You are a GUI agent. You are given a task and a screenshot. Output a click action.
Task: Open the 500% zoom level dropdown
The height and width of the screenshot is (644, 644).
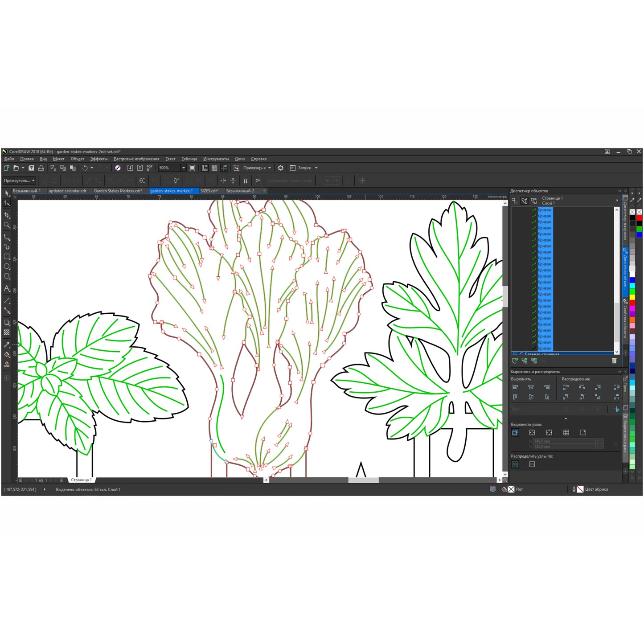(183, 168)
